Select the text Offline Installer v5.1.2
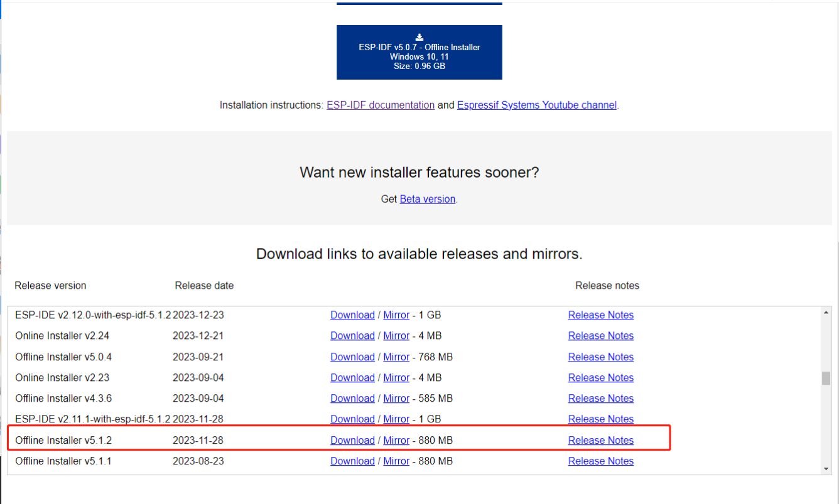The image size is (839, 504). (x=63, y=441)
